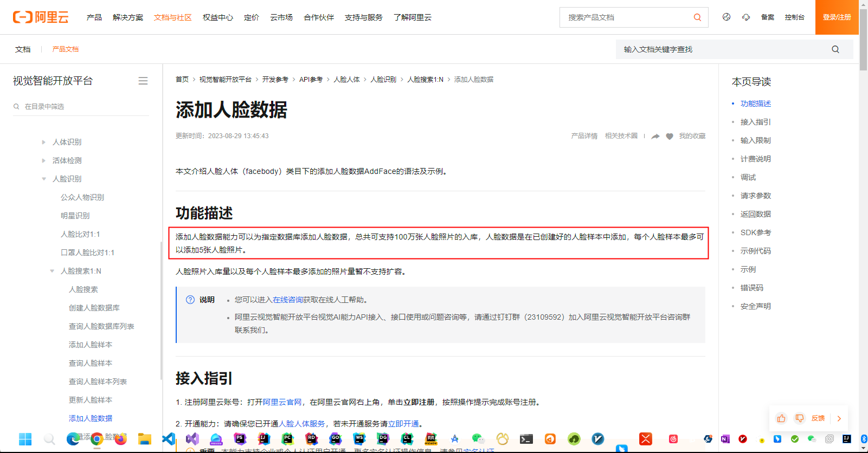Open IntelliJ IDEA from taskbar
868x453 pixels.
coord(264,439)
